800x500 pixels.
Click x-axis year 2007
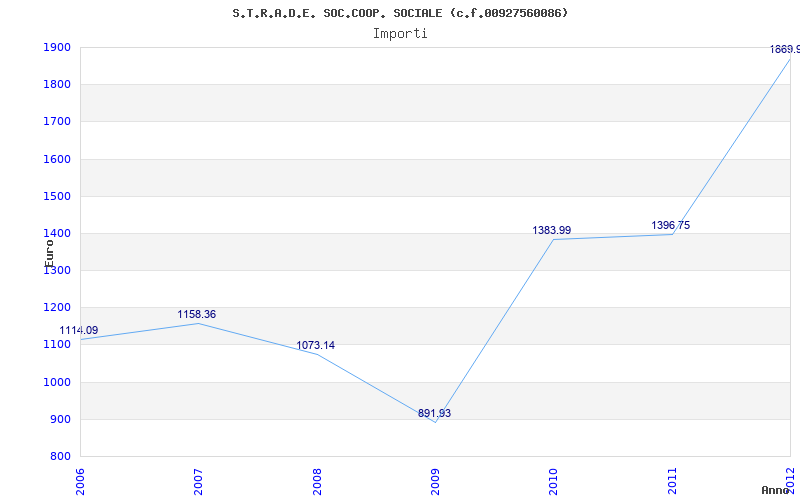pos(198,482)
